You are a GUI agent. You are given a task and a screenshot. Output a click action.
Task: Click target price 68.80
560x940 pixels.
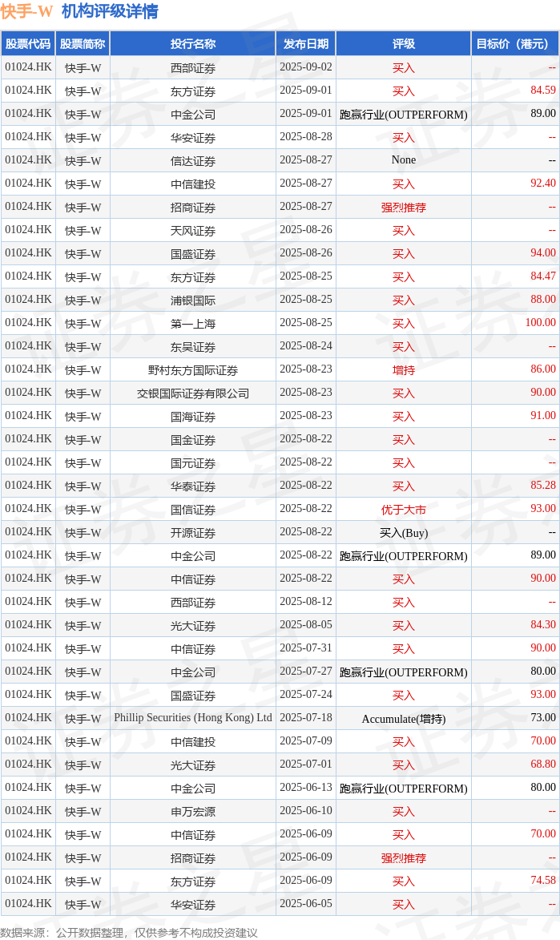click(543, 764)
